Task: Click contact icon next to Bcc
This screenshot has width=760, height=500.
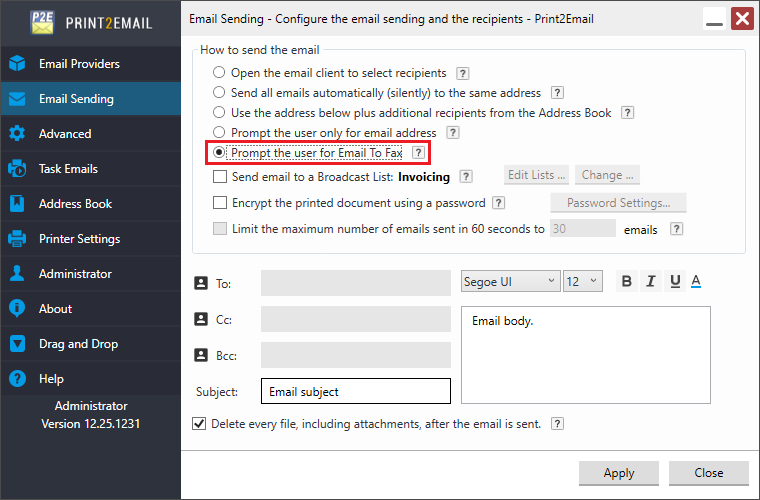Action: pyautogui.click(x=201, y=355)
